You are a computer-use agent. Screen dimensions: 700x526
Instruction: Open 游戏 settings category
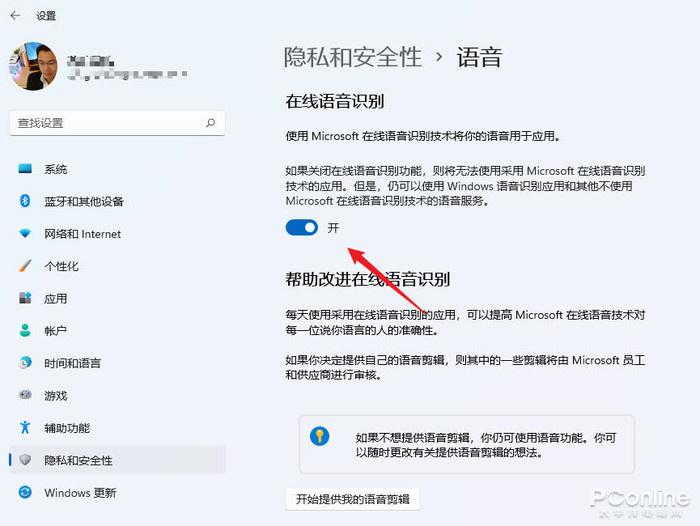click(x=117, y=395)
